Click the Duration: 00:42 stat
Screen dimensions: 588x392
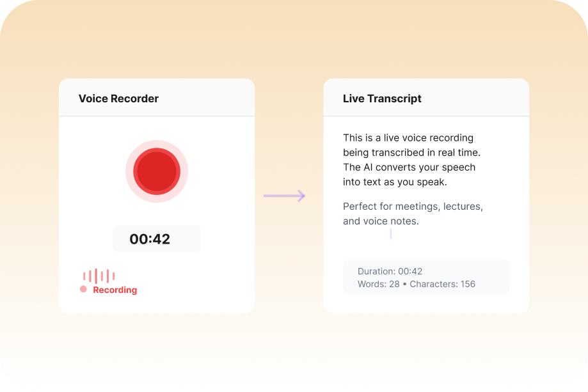390,271
